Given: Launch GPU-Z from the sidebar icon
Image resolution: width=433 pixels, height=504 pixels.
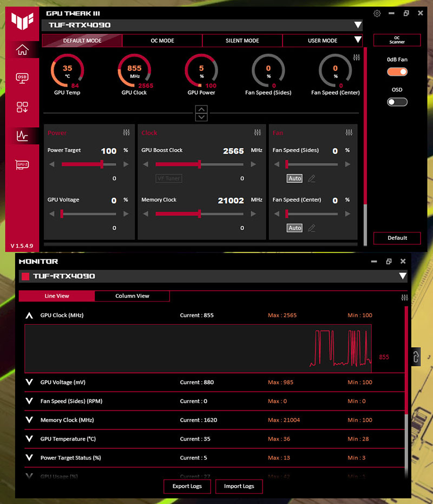Looking at the screenshot, I should point(22,165).
